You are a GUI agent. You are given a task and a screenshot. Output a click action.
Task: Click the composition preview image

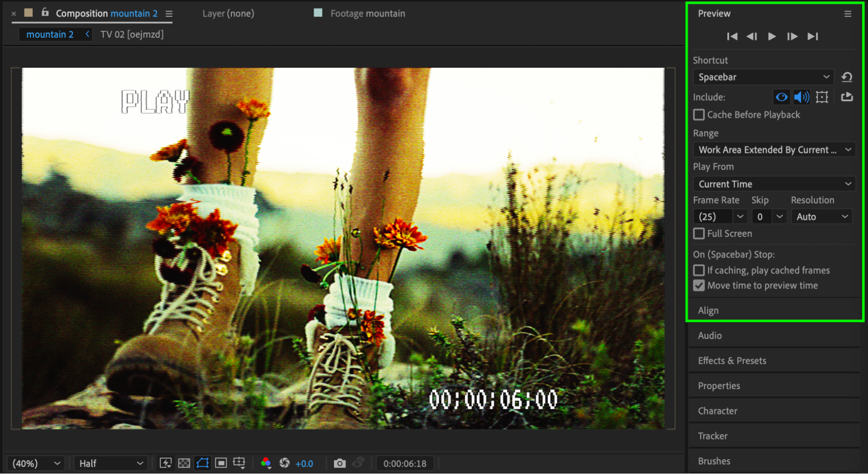point(343,248)
